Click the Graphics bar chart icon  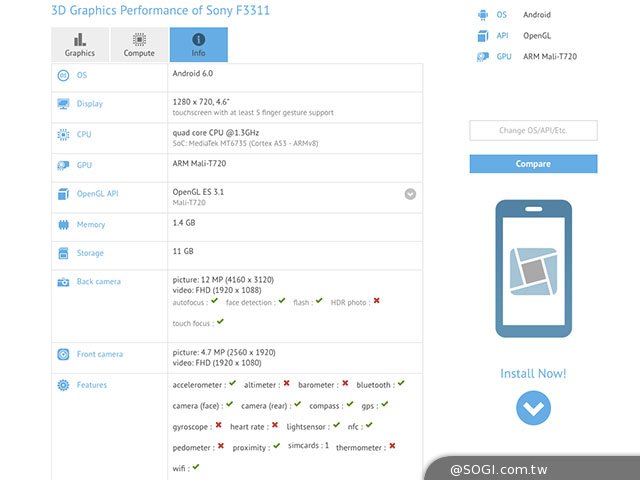click(x=80, y=40)
